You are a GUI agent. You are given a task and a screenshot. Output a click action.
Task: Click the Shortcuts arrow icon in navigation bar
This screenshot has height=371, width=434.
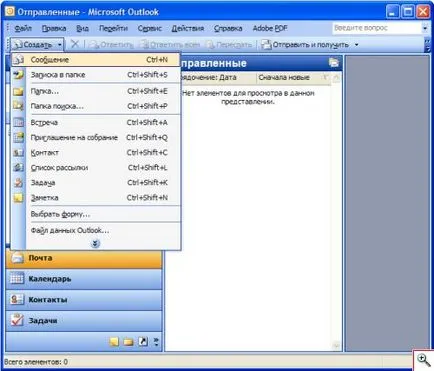(x=143, y=341)
